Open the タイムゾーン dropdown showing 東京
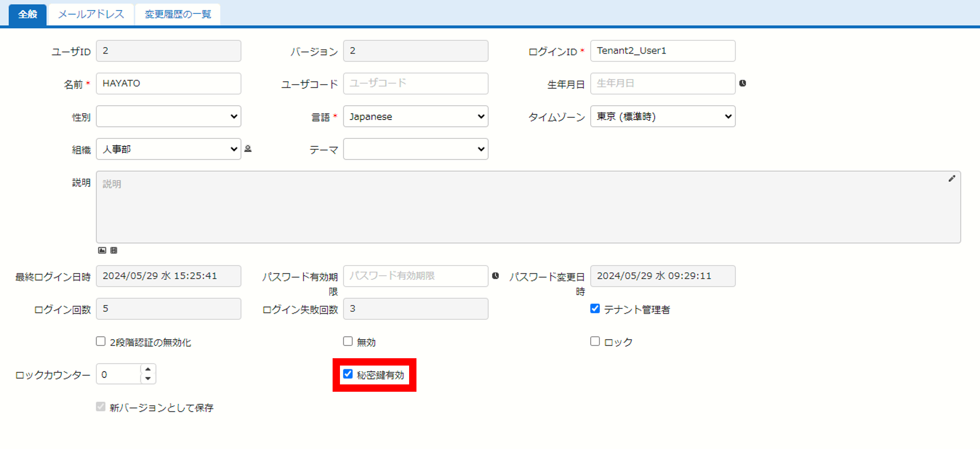 click(663, 116)
